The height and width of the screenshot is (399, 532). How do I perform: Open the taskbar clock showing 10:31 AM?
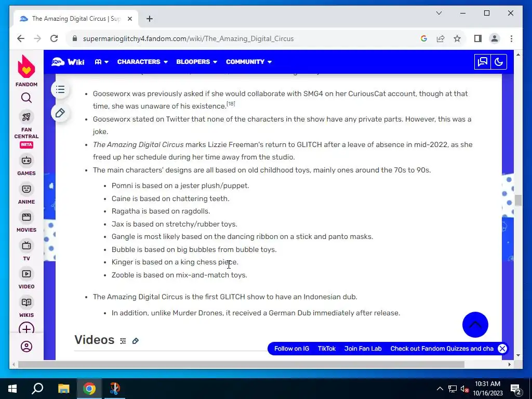point(487,389)
